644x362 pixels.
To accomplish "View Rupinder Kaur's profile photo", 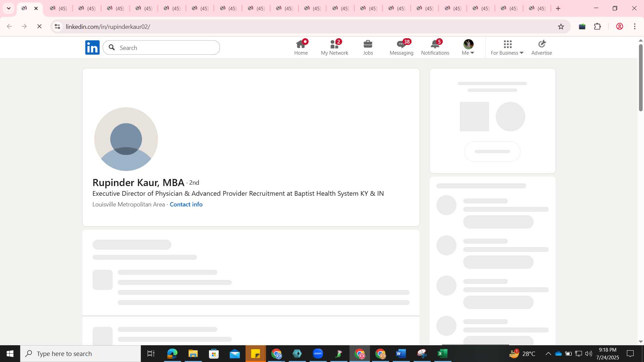I will pyautogui.click(x=126, y=139).
